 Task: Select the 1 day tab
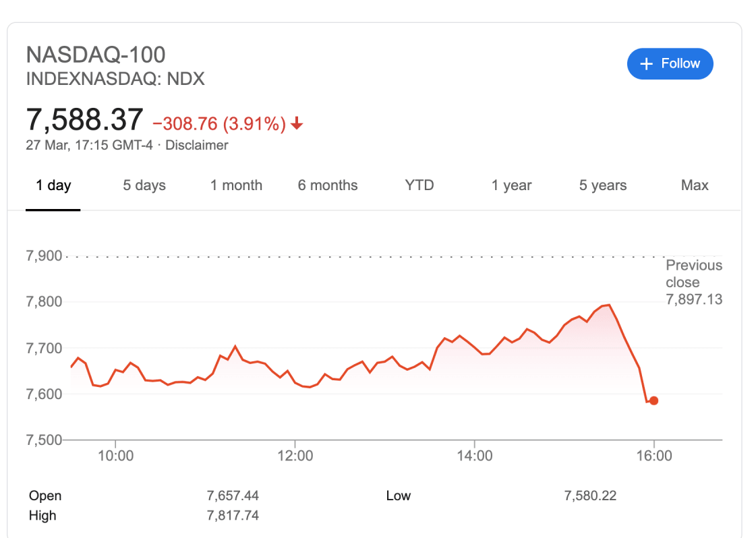[53, 185]
